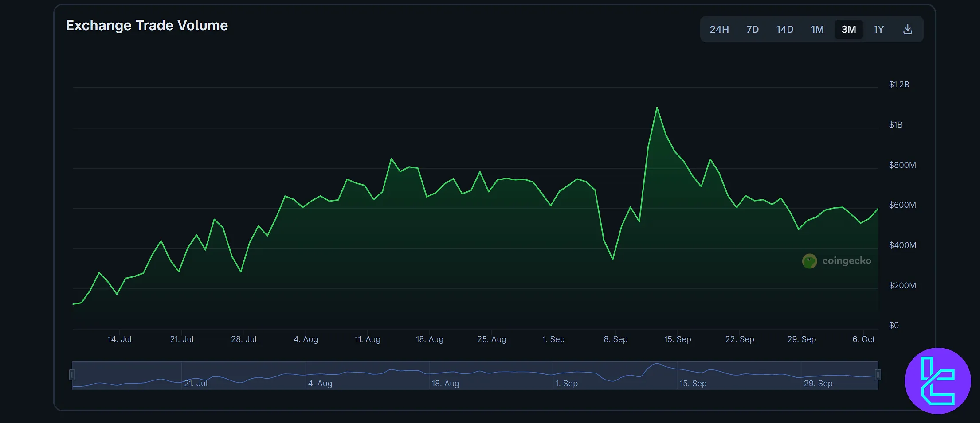This screenshot has width=980, height=423.
Task: Click the chart dip near 8. Sep
Action: click(613, 259)
